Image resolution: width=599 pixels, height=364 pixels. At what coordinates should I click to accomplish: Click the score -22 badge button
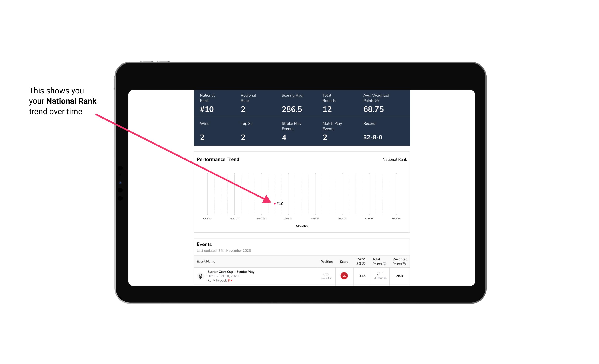click(344, 275)
